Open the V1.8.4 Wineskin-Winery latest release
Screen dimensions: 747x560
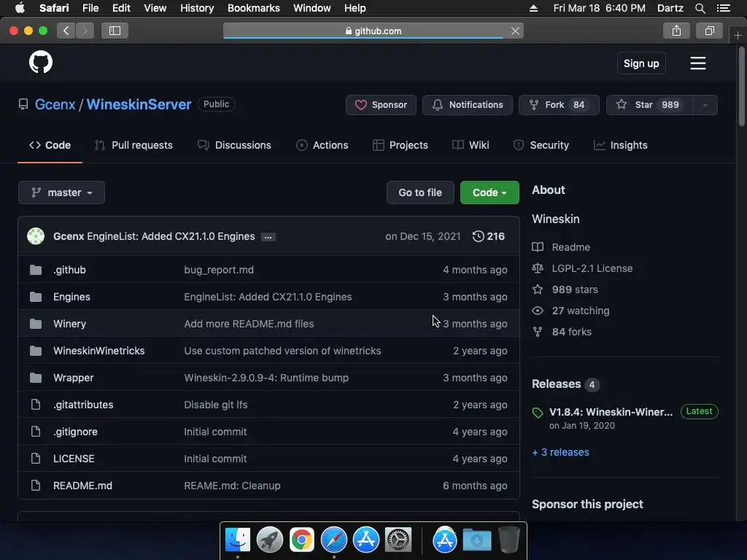611,412
